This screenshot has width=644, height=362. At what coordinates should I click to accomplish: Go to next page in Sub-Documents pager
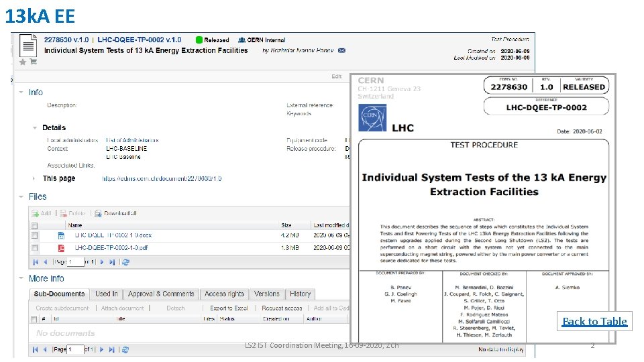101,350
